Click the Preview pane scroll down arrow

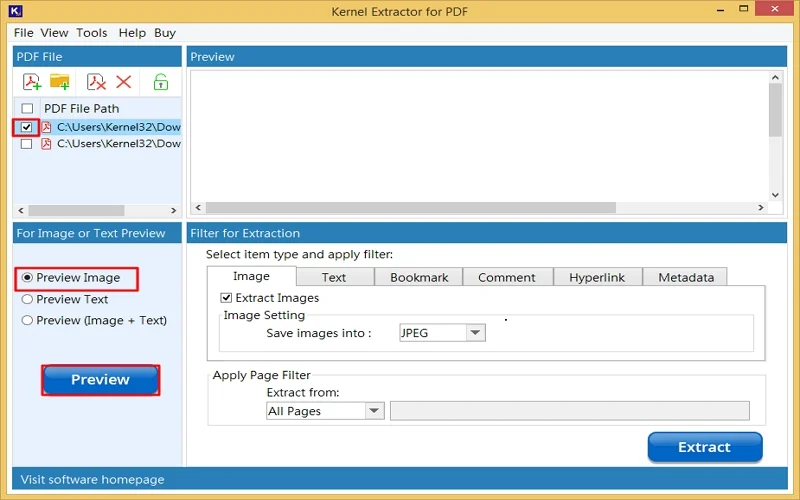click(x=776, y=195)
